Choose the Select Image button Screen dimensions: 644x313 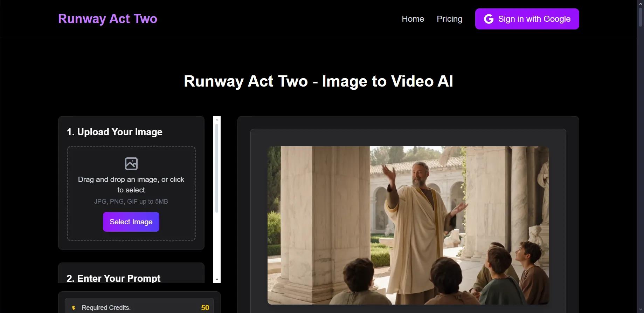coord(131,222)
